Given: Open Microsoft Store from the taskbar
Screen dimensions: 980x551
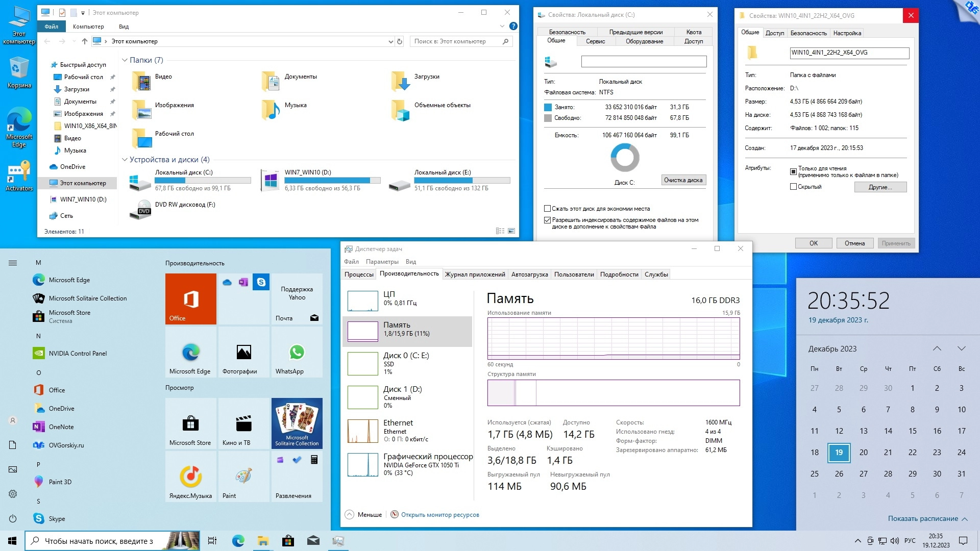Looking at the screenshot, I should pos(288,541).
